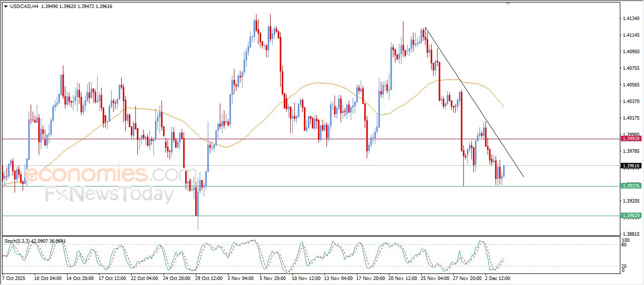Click the stochastic 20 level scale label
The image size is (644, 285).
click(x=624, y=266)
